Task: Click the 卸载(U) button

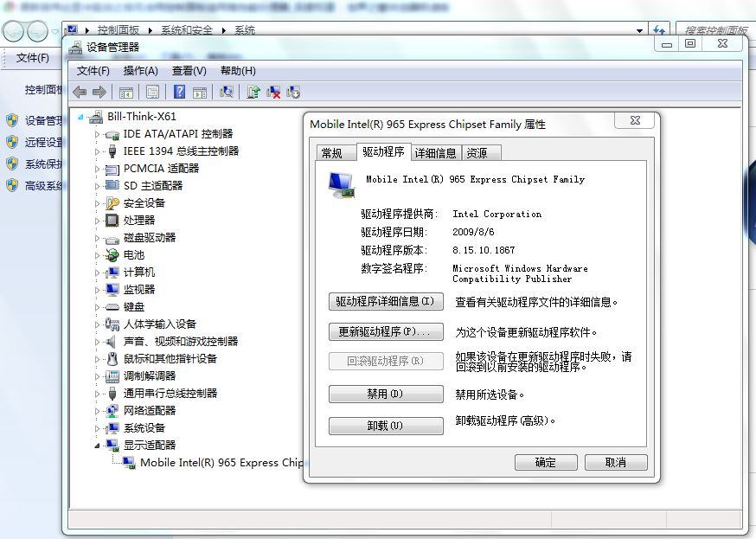Action: pos(386,426)
